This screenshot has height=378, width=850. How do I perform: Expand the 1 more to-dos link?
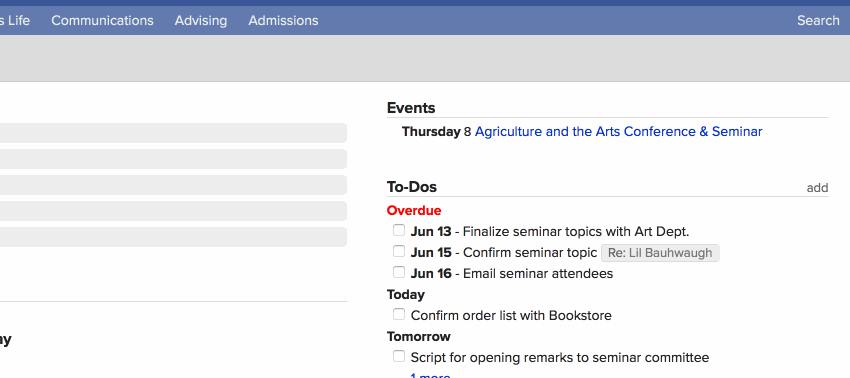430,375
